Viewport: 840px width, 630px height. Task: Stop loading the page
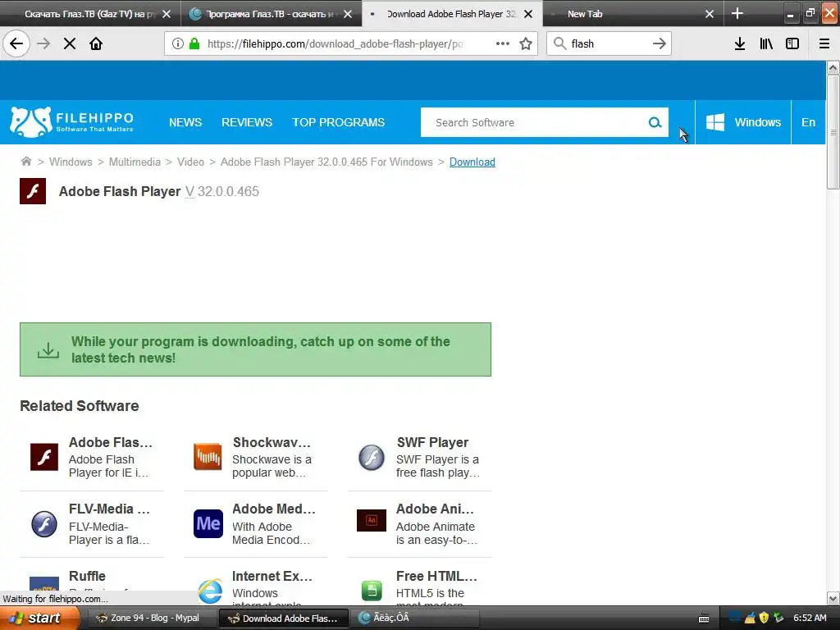tap(70, 44)
